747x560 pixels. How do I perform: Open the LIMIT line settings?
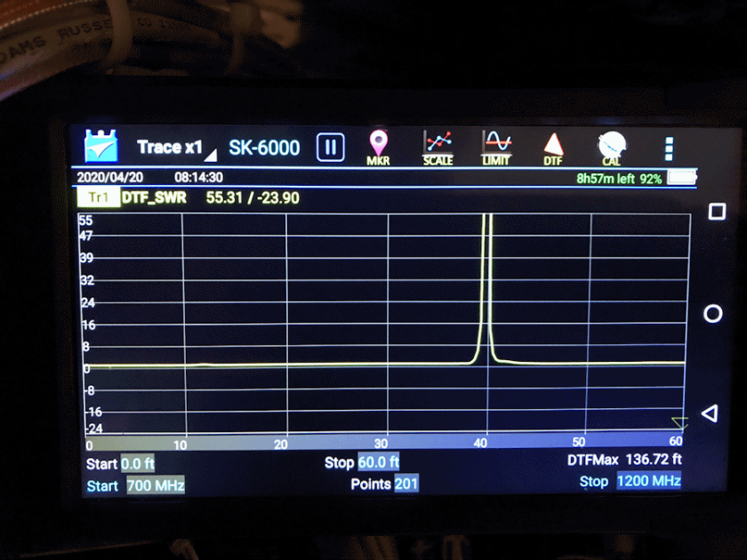(495, 148)
